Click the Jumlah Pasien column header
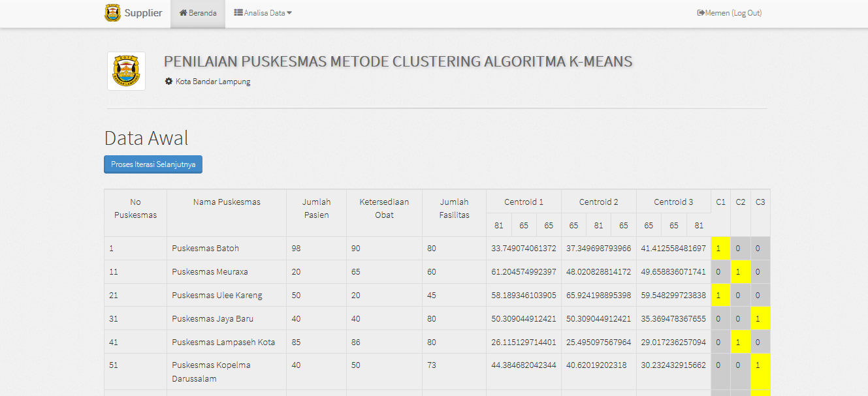This screenshot has height=396, width=868. click(316, 213)
